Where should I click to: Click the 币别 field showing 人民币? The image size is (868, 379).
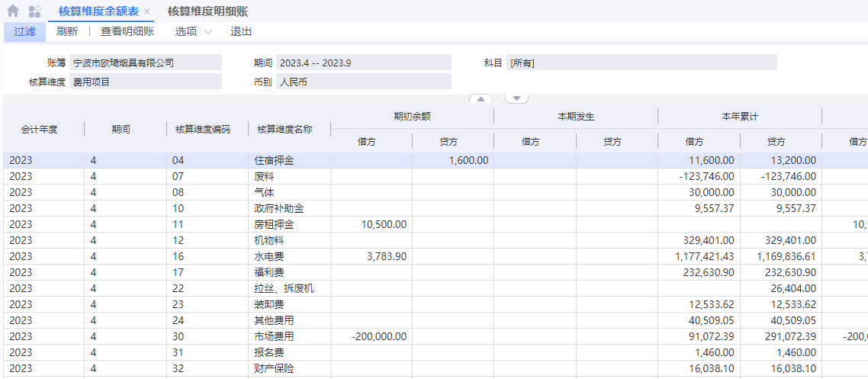363,82
